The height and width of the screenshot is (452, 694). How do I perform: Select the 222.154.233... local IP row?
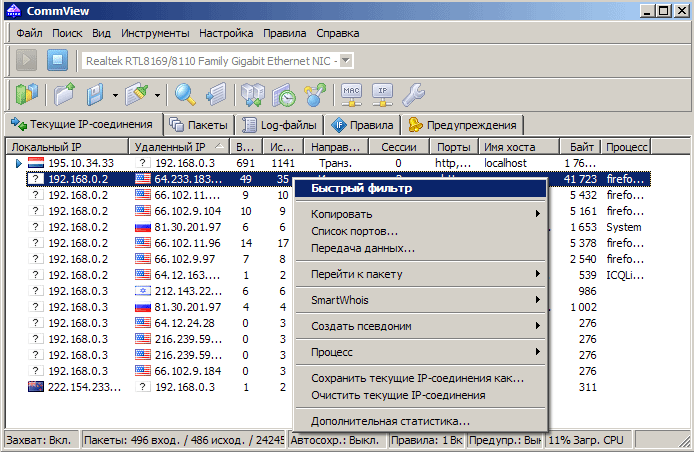84,387
